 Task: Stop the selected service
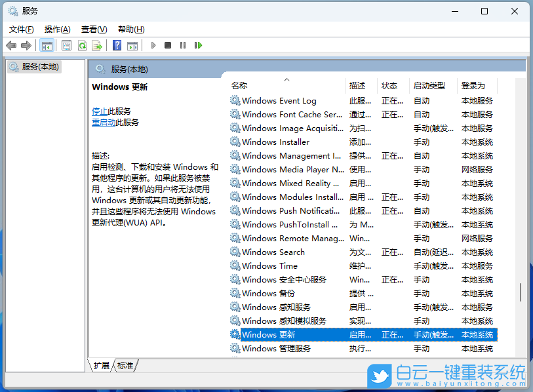168,45
